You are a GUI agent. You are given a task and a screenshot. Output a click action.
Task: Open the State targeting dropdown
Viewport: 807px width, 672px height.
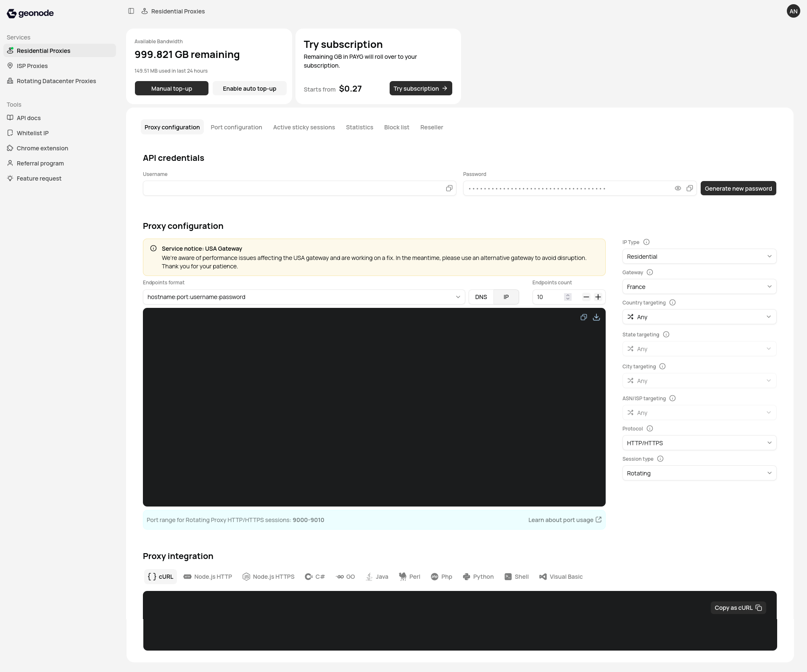(x=699, y=349)
